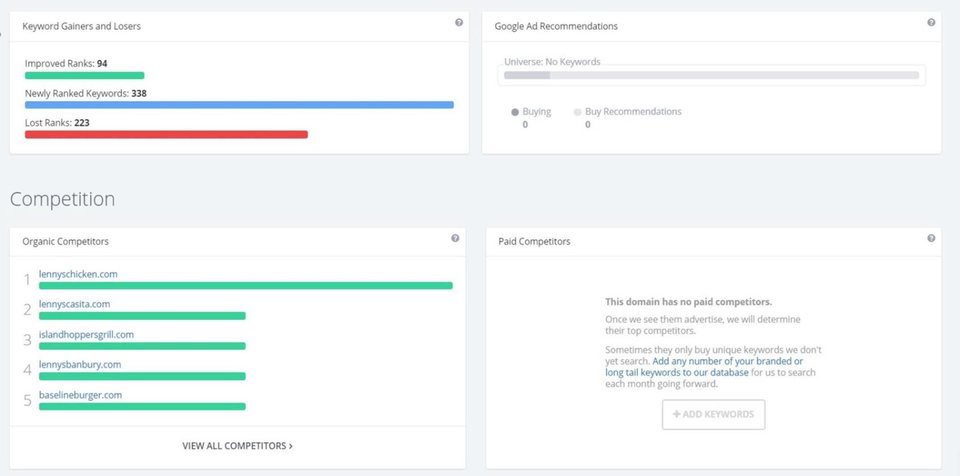The height and width of the screenshot is (476, 960).
Task: Click the 'Newly Ranked Keywords: 338' label
Action: tap(86, 94)
